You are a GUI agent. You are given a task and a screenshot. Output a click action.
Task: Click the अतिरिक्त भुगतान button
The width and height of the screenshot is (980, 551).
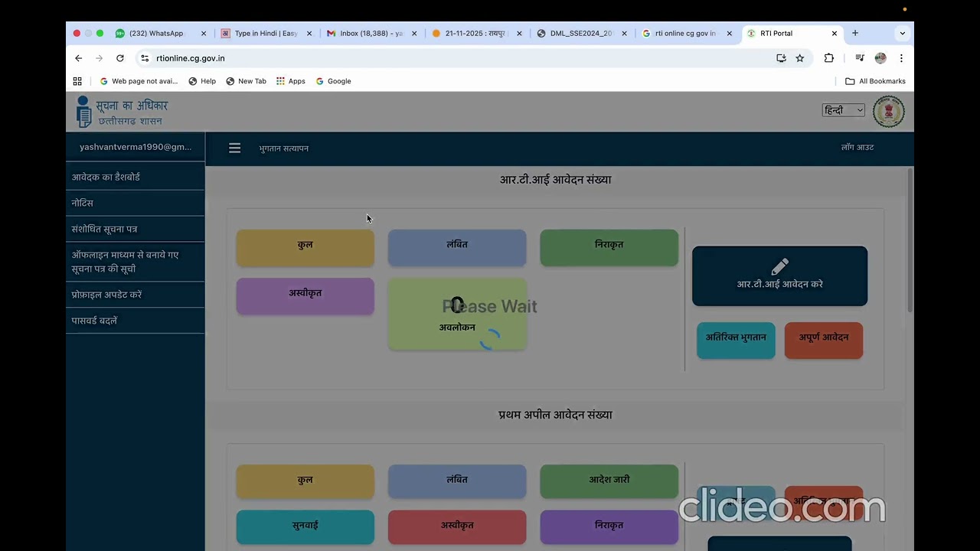736,341
